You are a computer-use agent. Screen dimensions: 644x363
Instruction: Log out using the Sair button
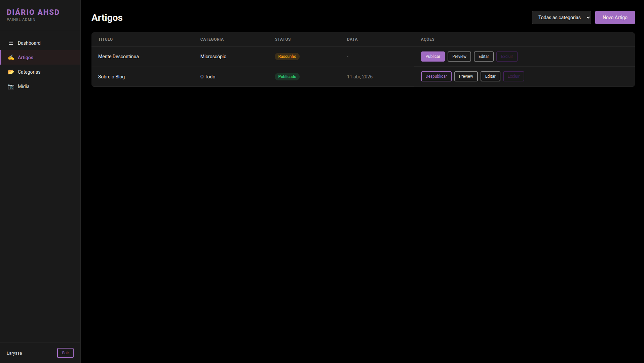(65, 353)
